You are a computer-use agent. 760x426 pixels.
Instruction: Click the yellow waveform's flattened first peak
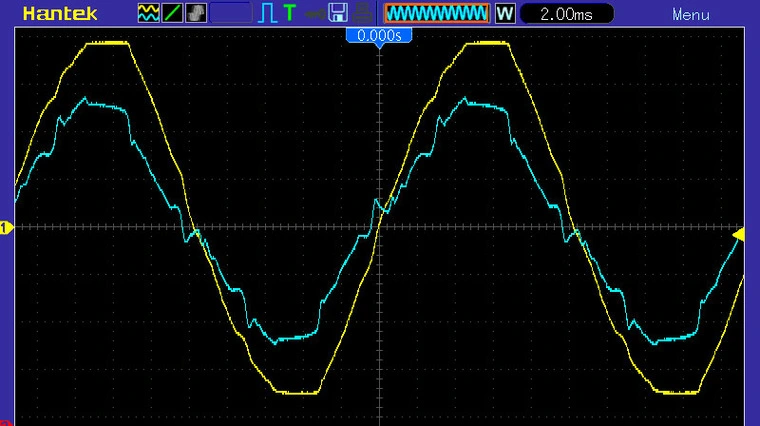[x=108, y=43]
